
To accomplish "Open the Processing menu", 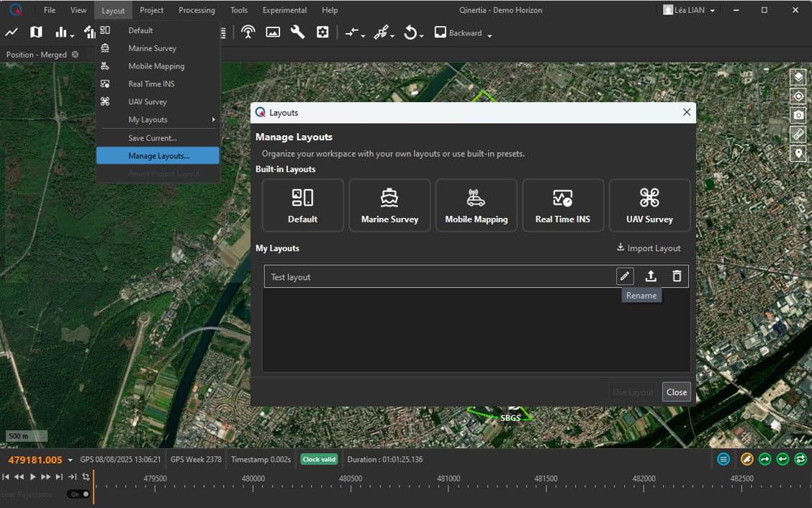I will pyautogui.click(x=197, y=10).
